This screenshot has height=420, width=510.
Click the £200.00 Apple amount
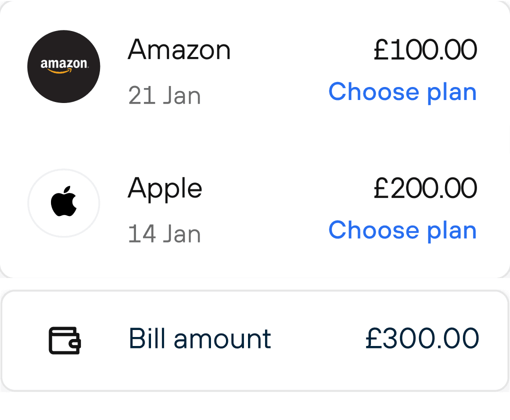pyautogui.click(x=425, y=188)
